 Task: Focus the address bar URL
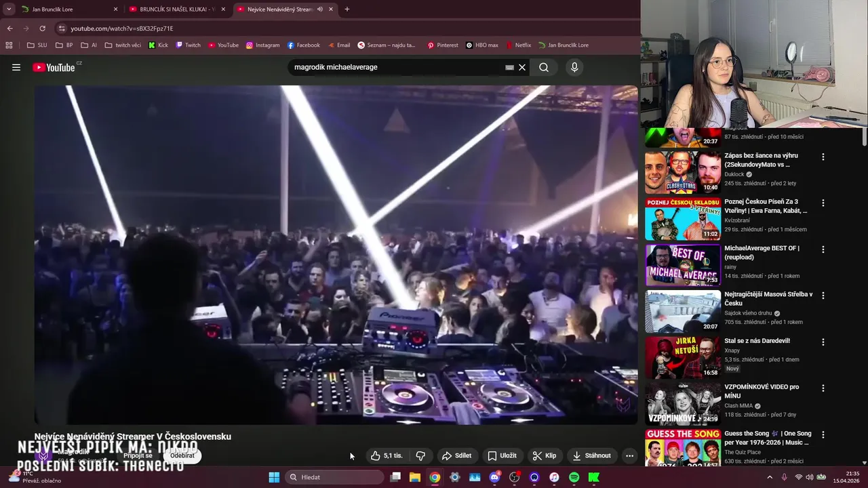[122, 28]
